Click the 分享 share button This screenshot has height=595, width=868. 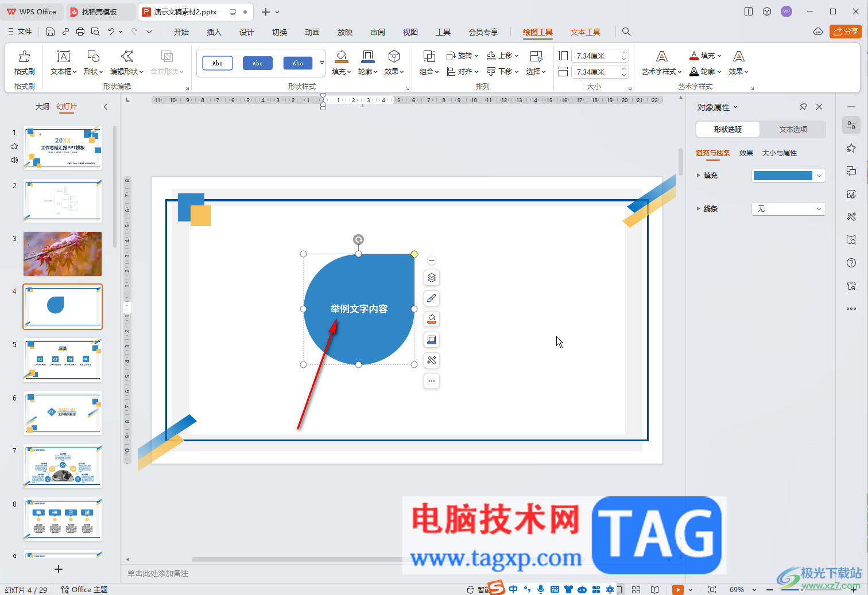click(846, 32)
